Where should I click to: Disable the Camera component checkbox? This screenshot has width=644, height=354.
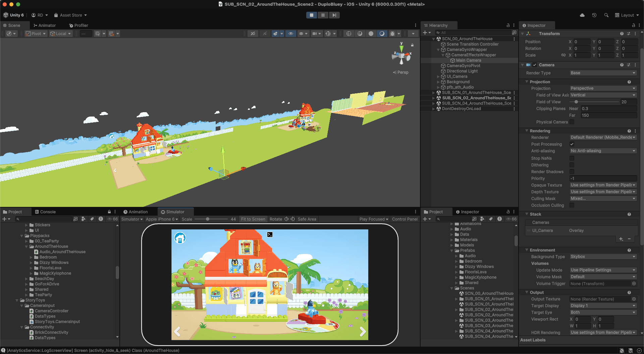tap(535, 65)
